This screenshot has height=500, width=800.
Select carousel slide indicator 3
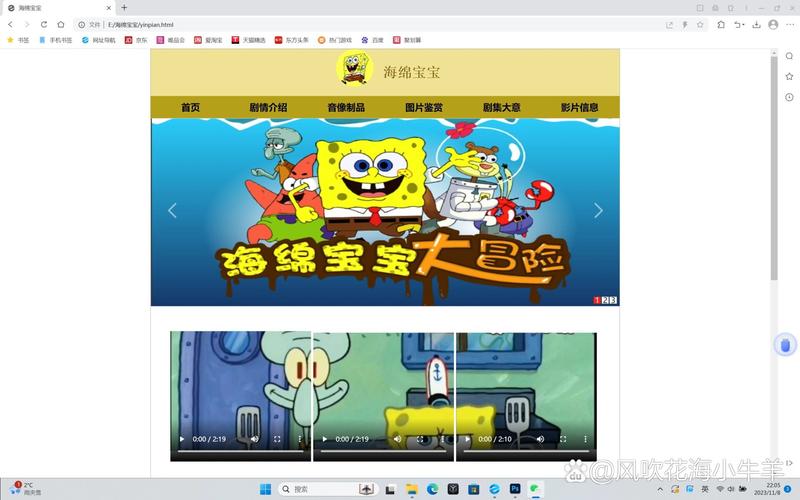[613, 300]
